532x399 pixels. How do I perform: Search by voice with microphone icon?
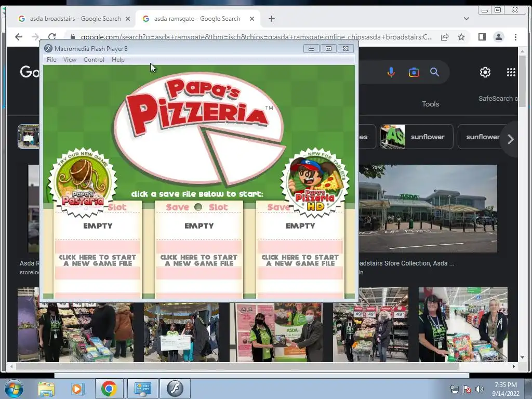tap(391, 72)
